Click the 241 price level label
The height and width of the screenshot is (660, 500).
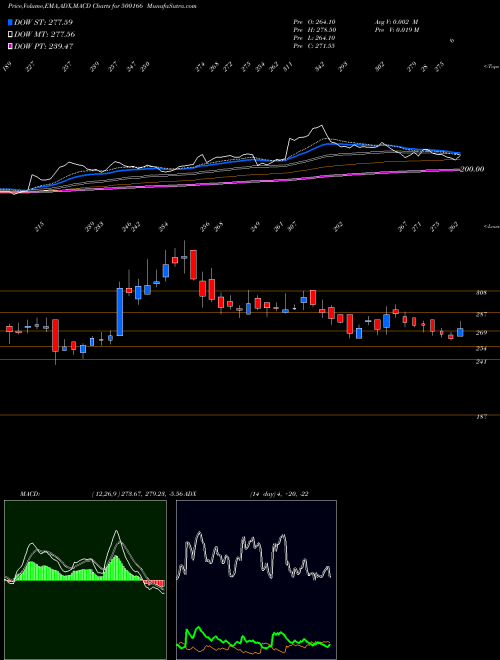coord(482,362)
